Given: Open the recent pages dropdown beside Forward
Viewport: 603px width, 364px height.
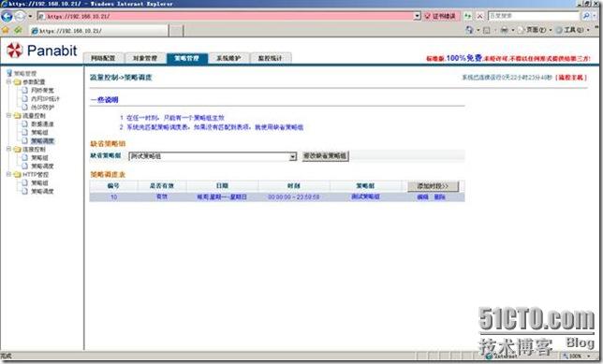Looking at the screenshot, I should pos(30,17).
